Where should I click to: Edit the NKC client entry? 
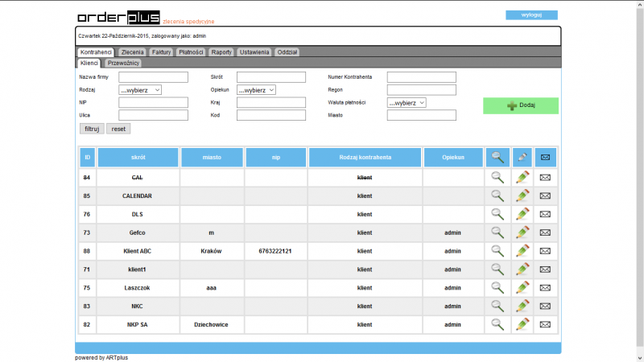click(x=522, y=306)
